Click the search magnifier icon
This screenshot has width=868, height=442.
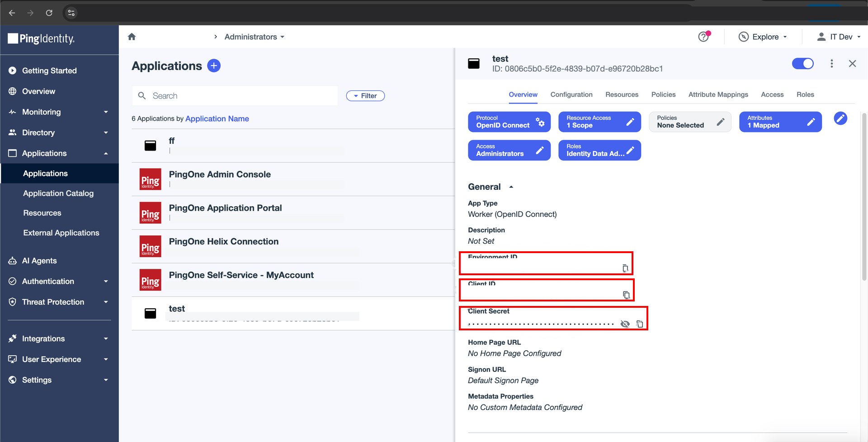[x=142, y=96]
